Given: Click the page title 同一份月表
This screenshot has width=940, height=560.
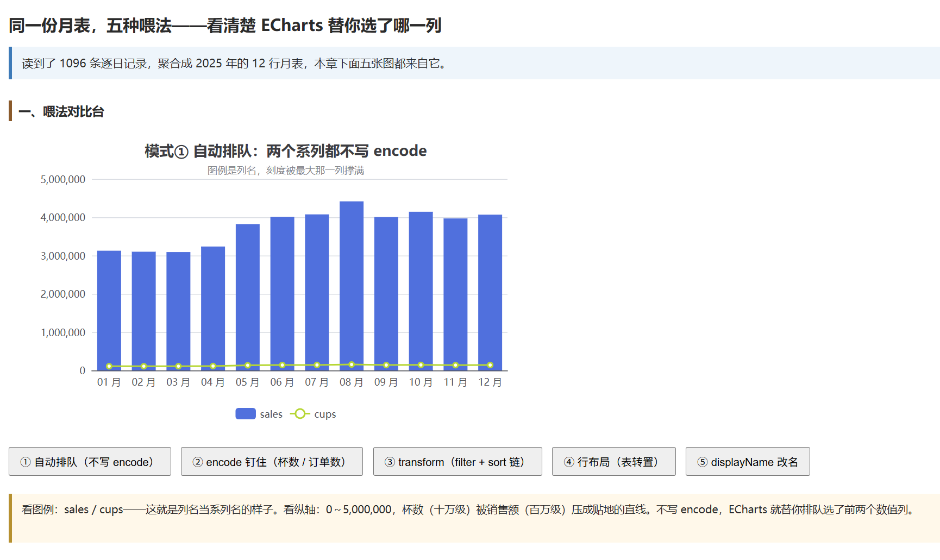Looking at the screenshot, I should tap(225, 26).
